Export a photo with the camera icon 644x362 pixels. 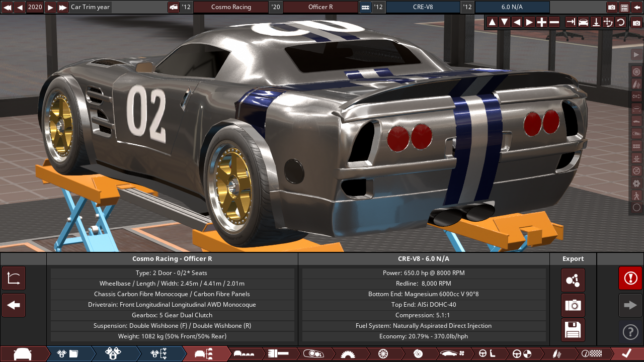coord(573,305)
